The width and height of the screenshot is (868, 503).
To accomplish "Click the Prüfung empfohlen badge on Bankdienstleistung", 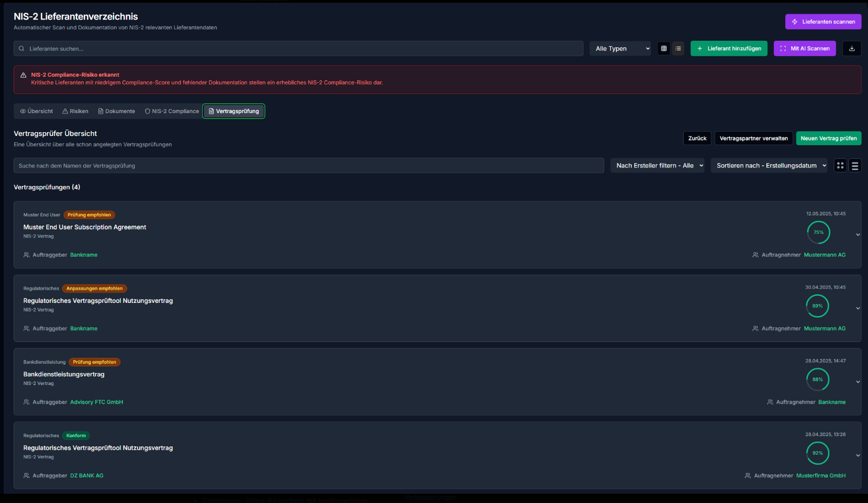I will pyautogui.click(x=95, y=362).
